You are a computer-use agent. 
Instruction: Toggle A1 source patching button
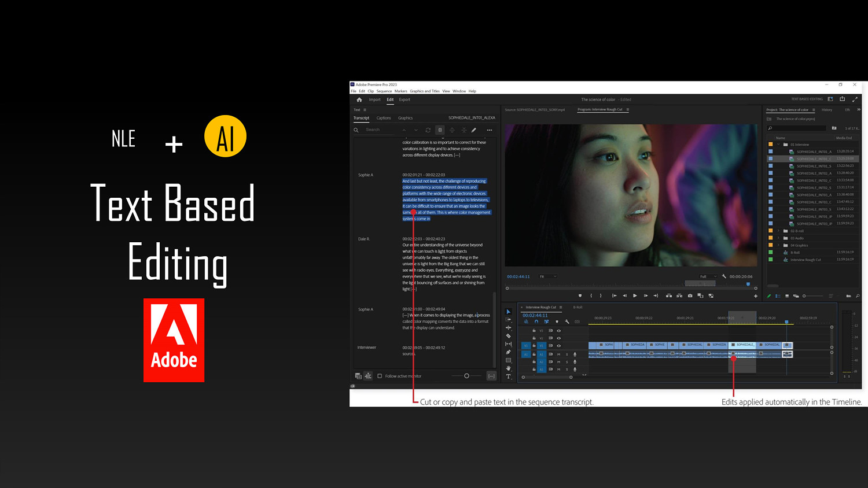[x=526, y=354]
